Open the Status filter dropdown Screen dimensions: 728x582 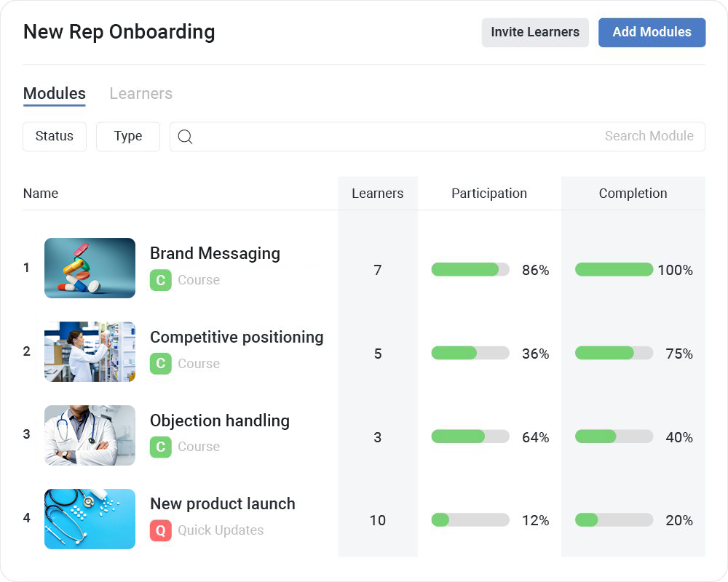pyautogui.click(x=55, y=137)
